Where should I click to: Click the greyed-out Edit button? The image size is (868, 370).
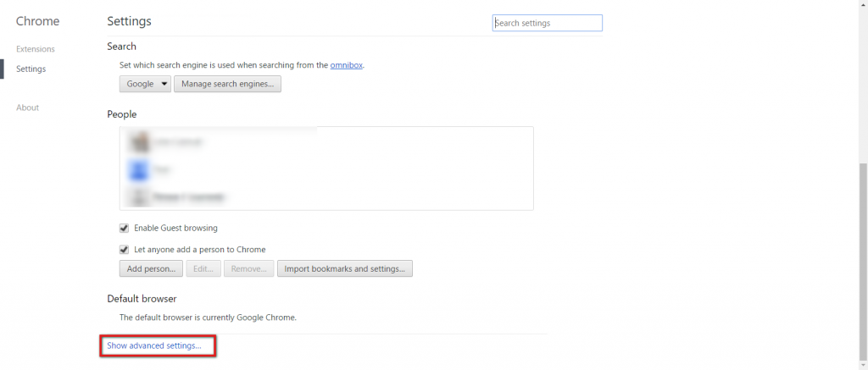203,268
